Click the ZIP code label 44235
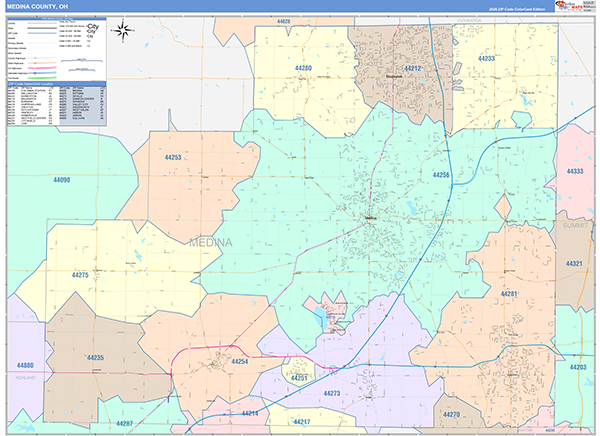600x436 pixels. tap(95, 358)
